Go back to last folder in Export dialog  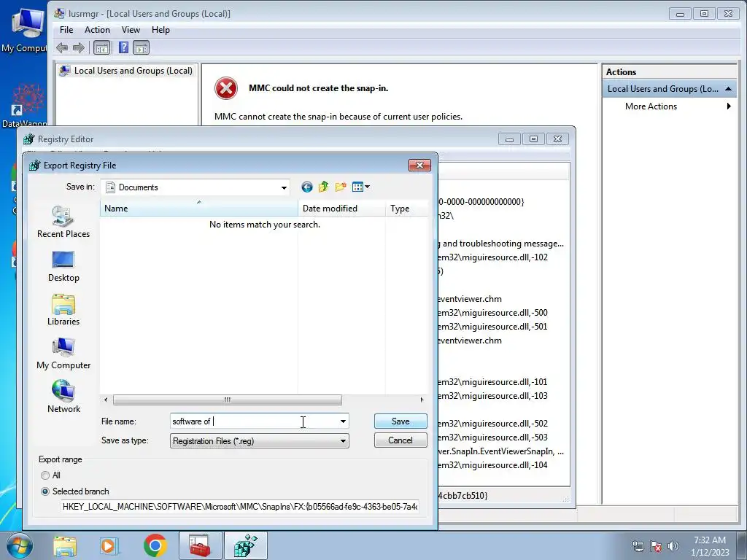[x=307, y=187]
